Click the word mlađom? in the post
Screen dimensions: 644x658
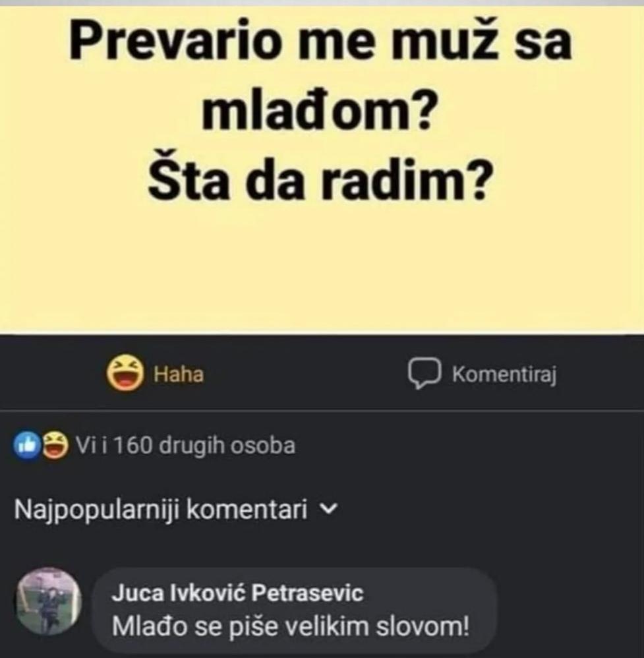click(x=317, y=111)
